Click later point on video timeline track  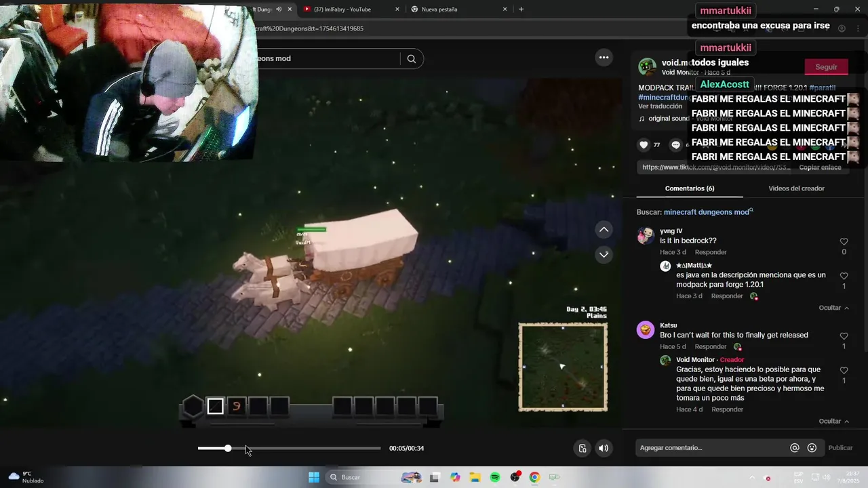305,448
